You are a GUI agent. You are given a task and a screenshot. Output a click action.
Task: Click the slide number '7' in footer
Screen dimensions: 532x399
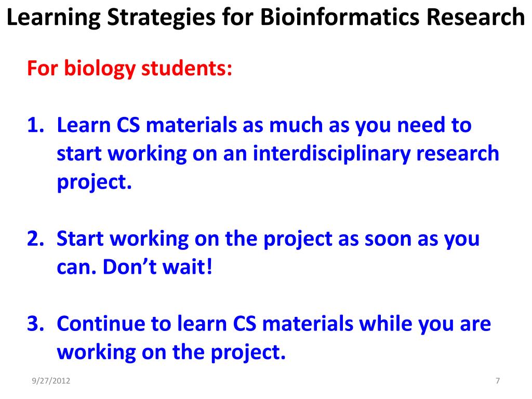(497, 381)
